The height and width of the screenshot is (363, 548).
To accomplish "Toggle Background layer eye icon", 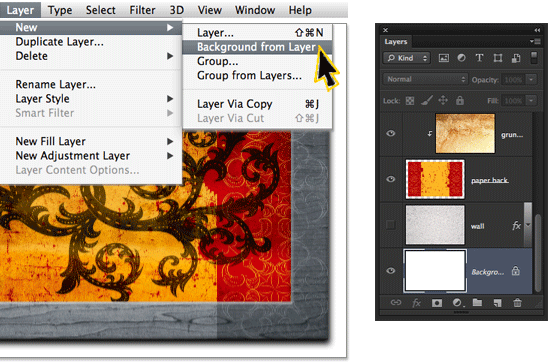I will (x=391, y=271).
